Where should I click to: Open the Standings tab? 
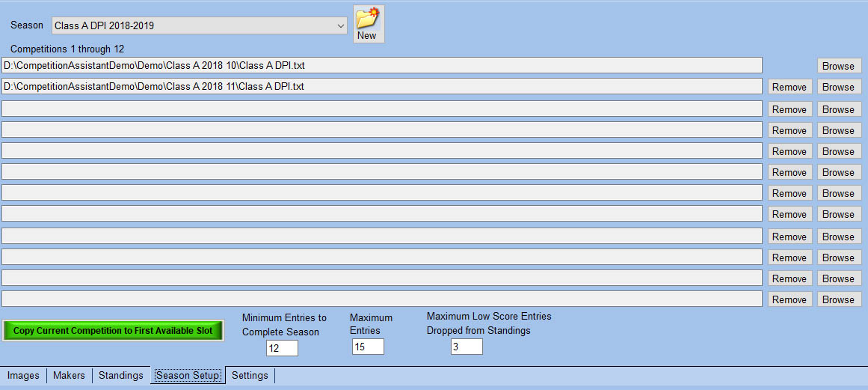(120, 376)
